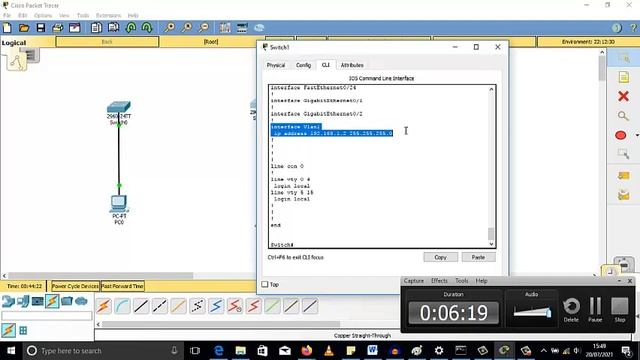Add a complex PDU open envelope
Image resolution: width=640 pixels, height=360 pixels.
point(623,195)
